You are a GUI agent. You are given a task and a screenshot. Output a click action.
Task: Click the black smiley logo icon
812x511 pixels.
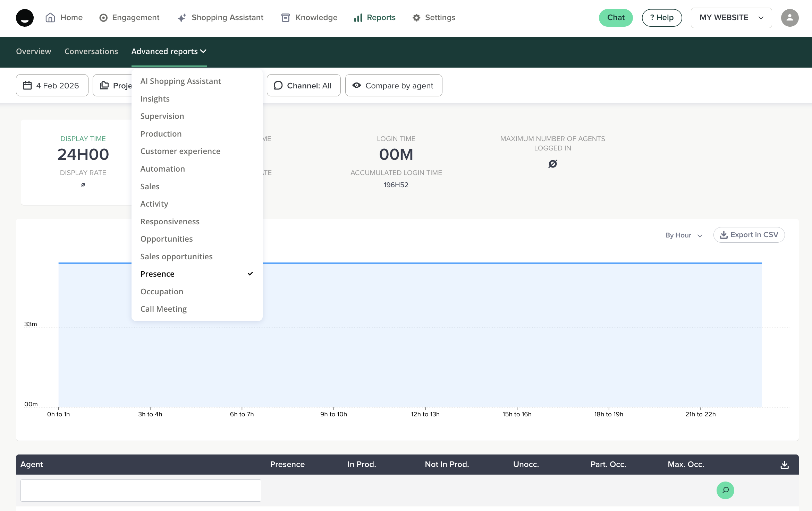pyautogui.click(x=25, y=18)
